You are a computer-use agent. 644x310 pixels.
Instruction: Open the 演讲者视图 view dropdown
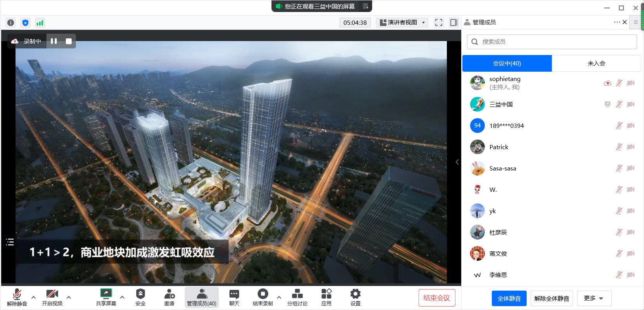tap(402, 22)
